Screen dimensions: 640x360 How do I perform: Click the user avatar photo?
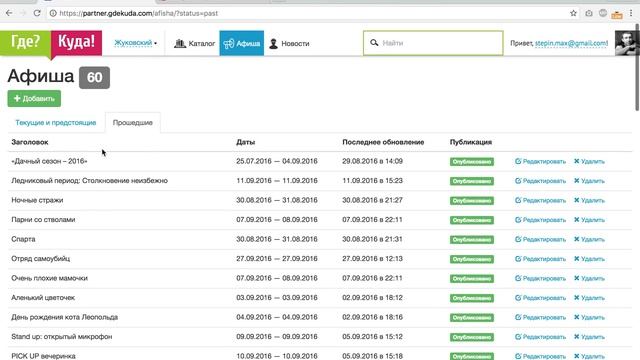(x=626, y=43)
